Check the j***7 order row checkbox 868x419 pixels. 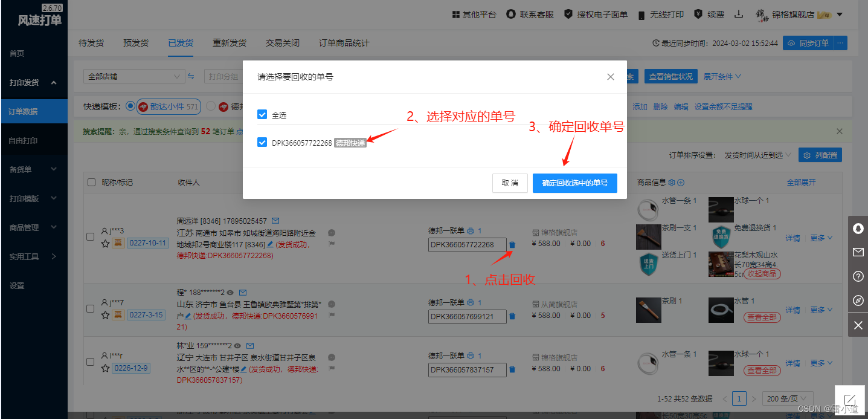(91, 308)
